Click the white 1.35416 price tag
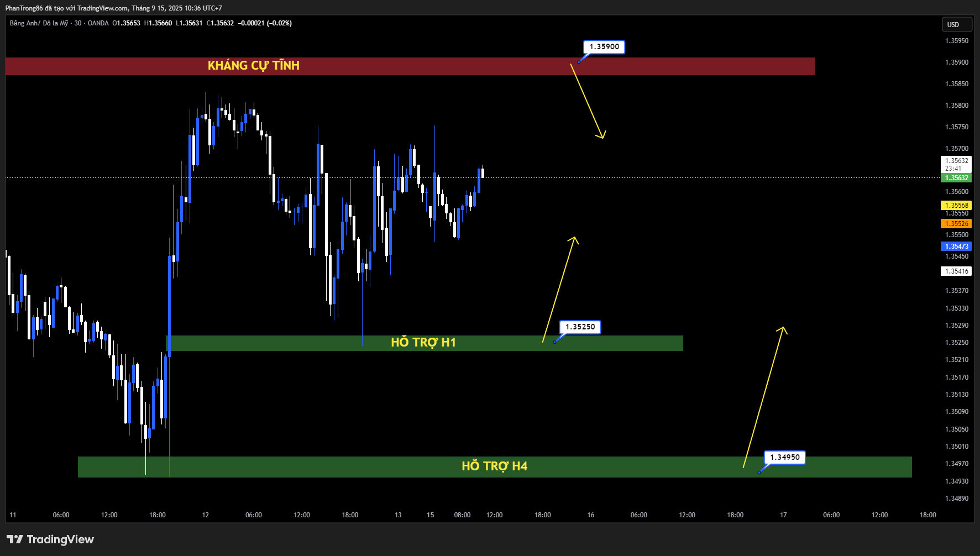Screen dimensions: 980x556 [x=956, y=271]
